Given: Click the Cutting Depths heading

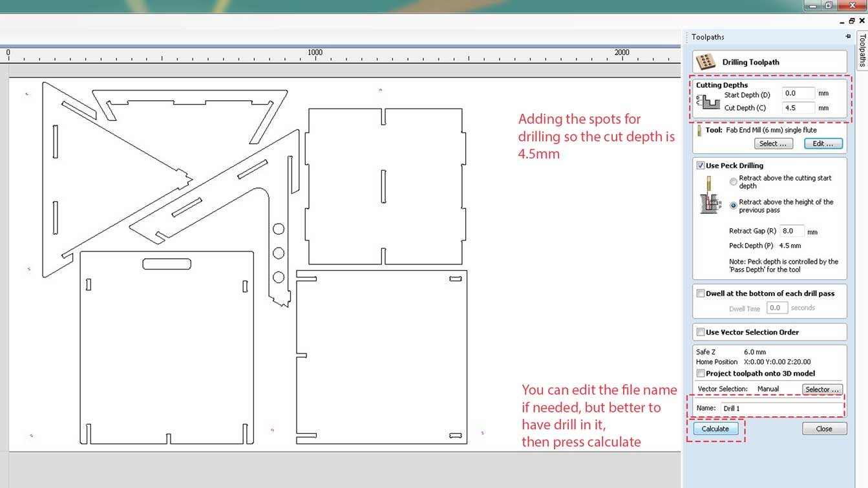Looking at the screenshot, I should point(722,85).
